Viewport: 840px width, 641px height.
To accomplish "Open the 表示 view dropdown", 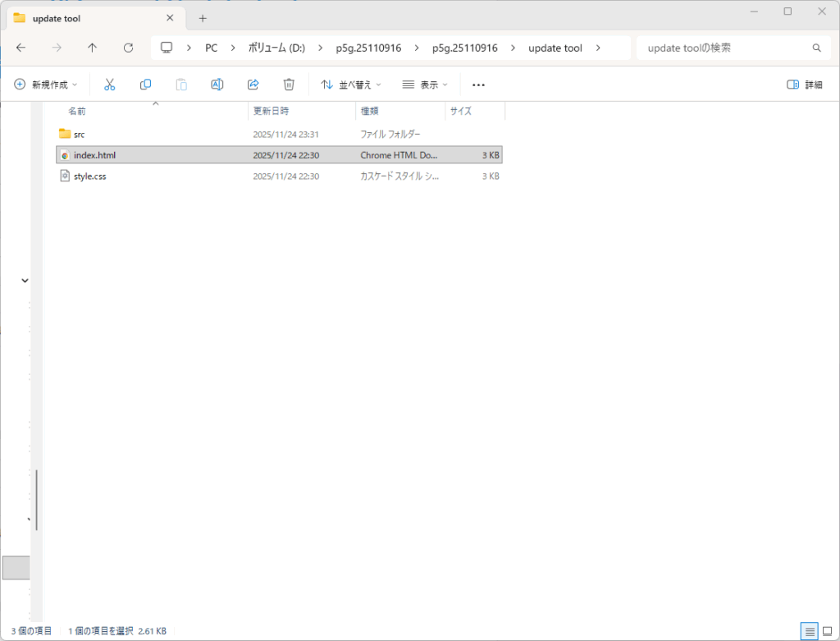I will coord(425,85).
